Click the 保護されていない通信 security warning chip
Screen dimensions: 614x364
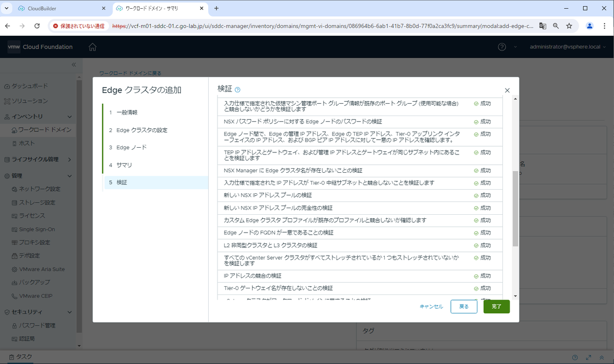tap(79, 26)
